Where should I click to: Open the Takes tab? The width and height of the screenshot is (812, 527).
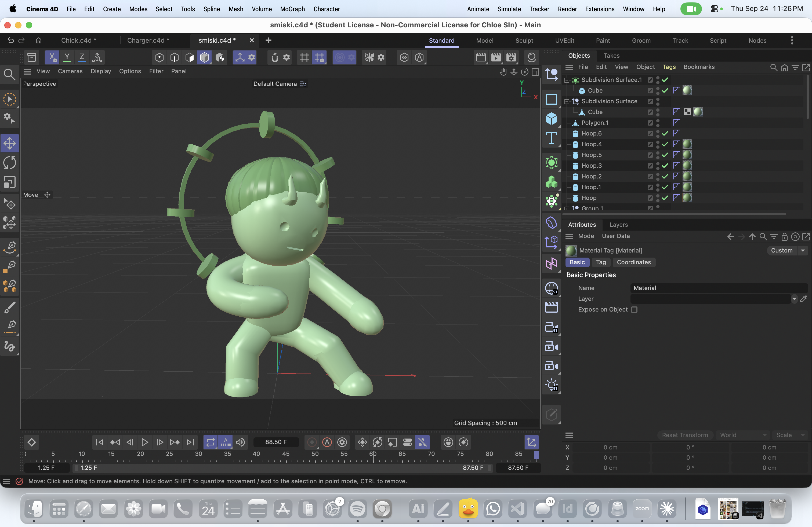click(611, 56)
